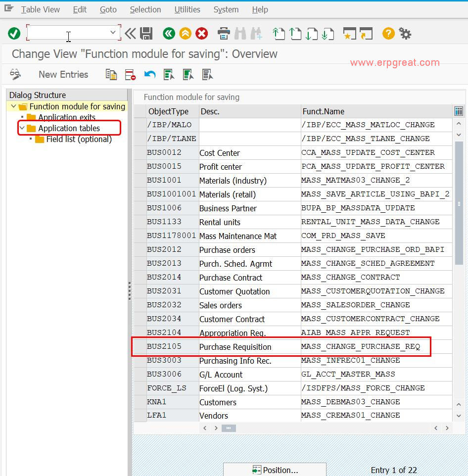Click the orange Exit icon

185,33
